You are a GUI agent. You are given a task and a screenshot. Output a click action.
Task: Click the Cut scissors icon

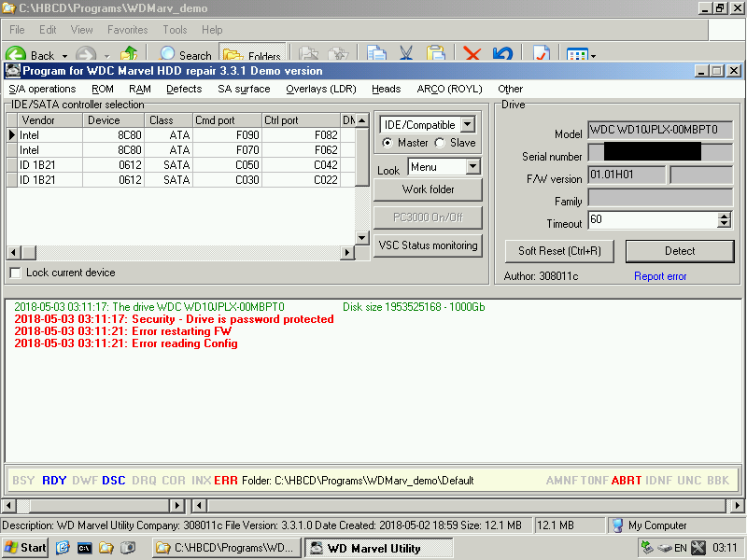pos(406,54)
